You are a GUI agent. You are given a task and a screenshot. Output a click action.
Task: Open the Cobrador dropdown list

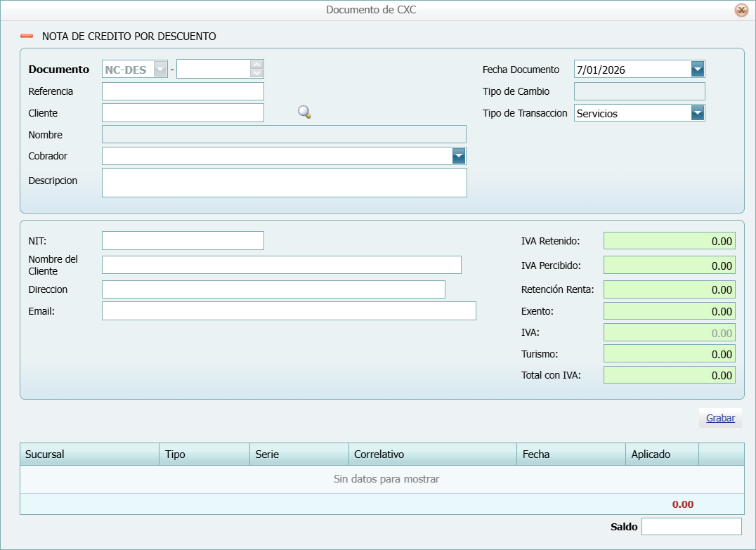[x=459, y=156]
